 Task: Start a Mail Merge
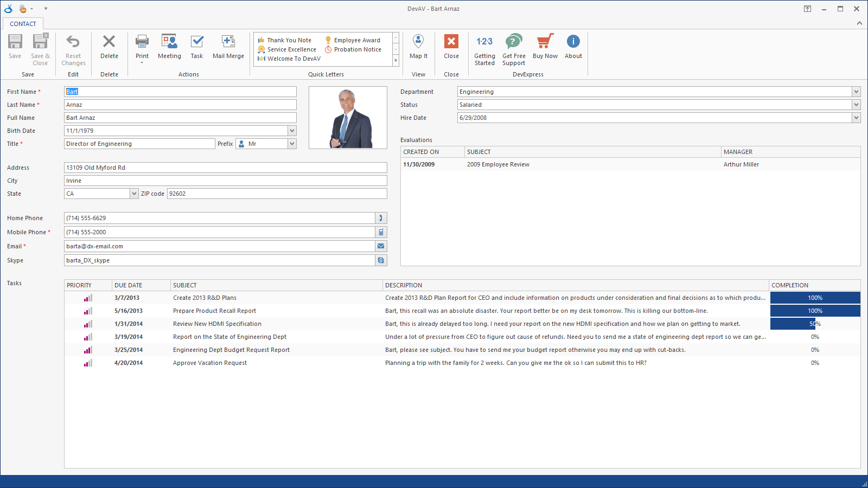click(228, 48)
